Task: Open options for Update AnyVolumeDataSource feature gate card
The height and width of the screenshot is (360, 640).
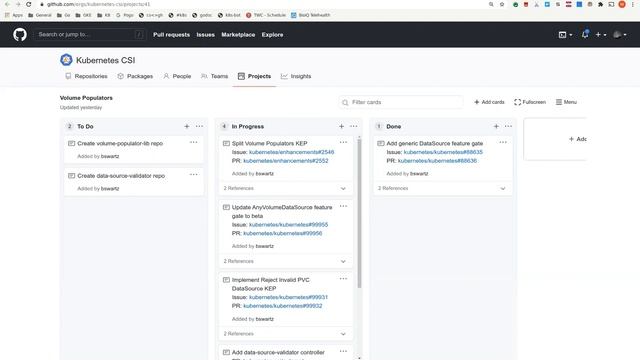Action: pyautogui.click(x=343, y=206)
